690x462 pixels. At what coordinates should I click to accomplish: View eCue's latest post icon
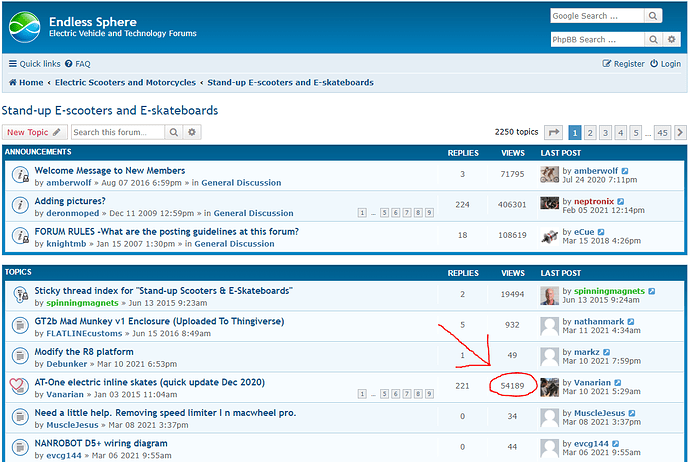coord(601,232)
